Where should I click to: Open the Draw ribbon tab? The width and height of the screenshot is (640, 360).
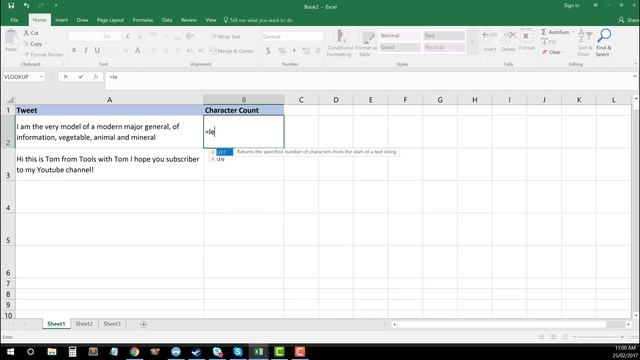(x=82, y=20)
